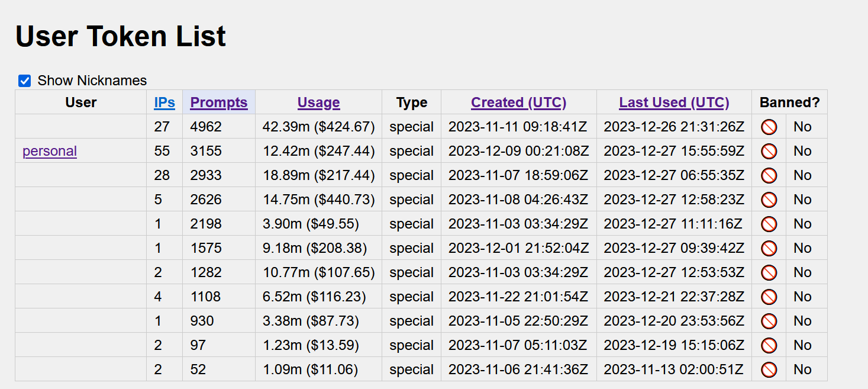Viewport: 868px width, 389px height.
Task: Click ban icon for 1108 prompts row
Action: (x=769, y=297)
